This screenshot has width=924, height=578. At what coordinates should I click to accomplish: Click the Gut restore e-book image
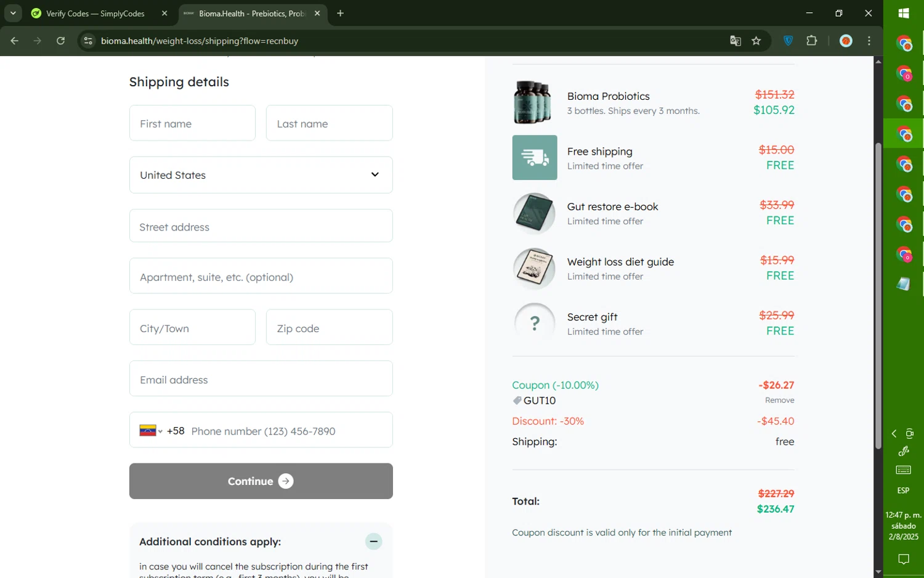(535, 213)
